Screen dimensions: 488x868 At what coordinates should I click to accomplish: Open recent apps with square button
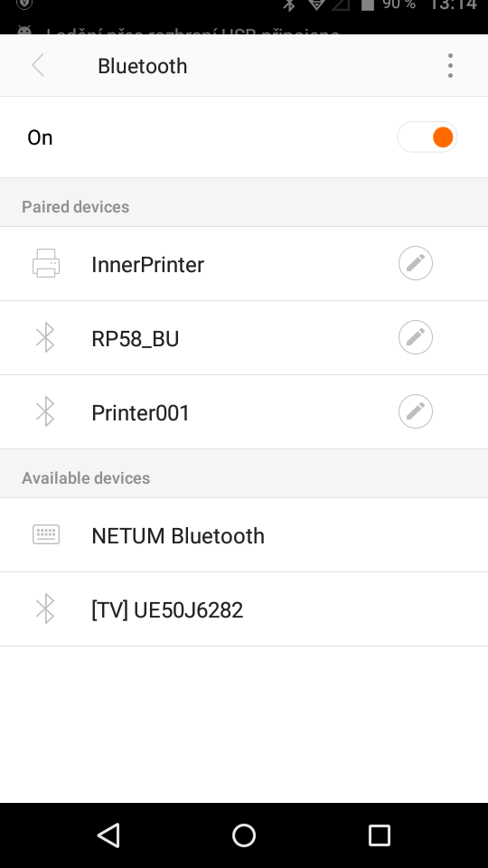380,835
